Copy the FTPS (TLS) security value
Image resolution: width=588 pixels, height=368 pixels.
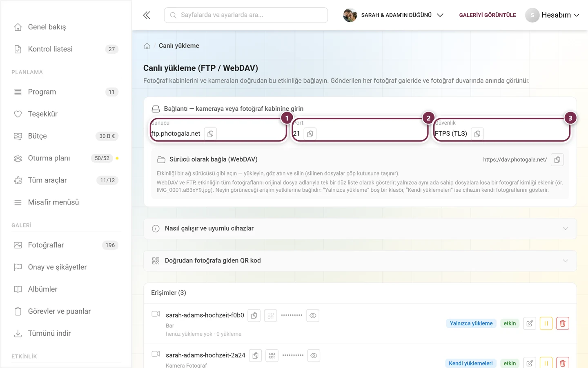click(x=477, y=134)
